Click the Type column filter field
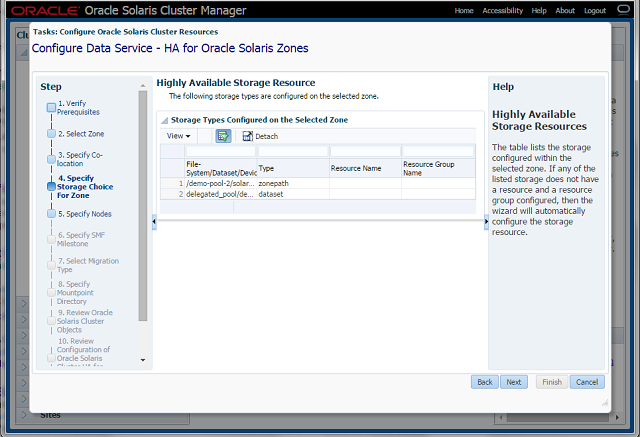This screenshot has width=640, height=437. (292, 151)
